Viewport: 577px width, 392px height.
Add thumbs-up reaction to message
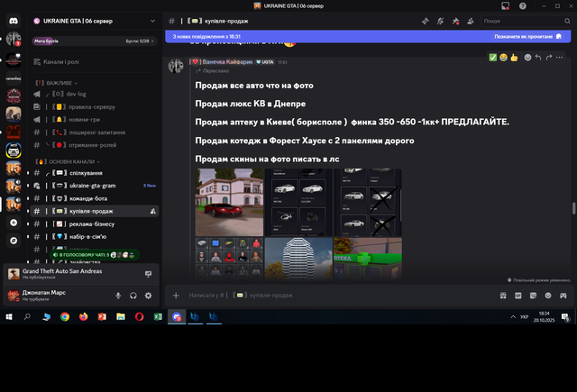pos(514,58)
